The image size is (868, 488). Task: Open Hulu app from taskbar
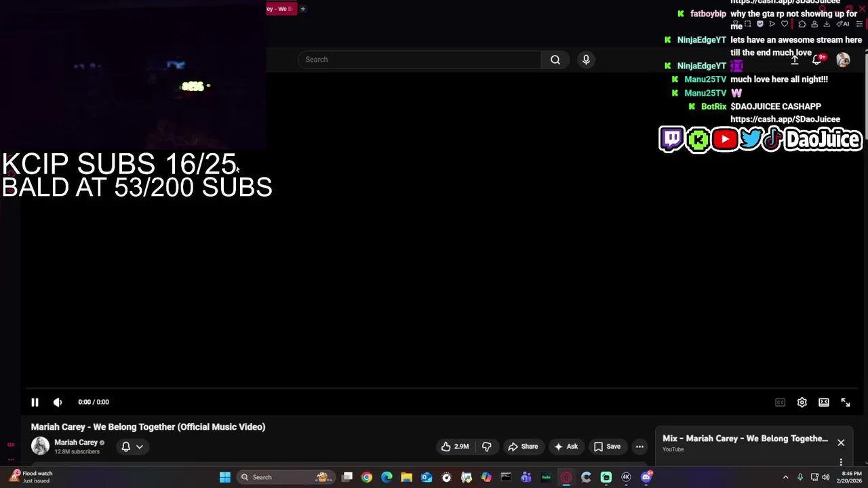click(546, 477)
